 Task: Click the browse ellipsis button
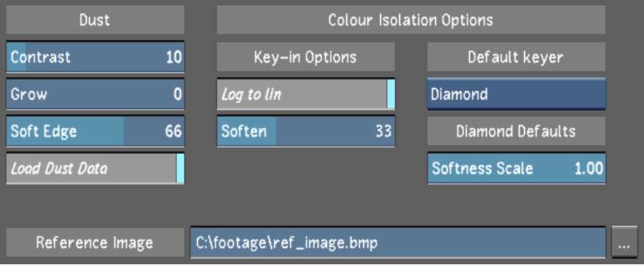pos(624,244)
